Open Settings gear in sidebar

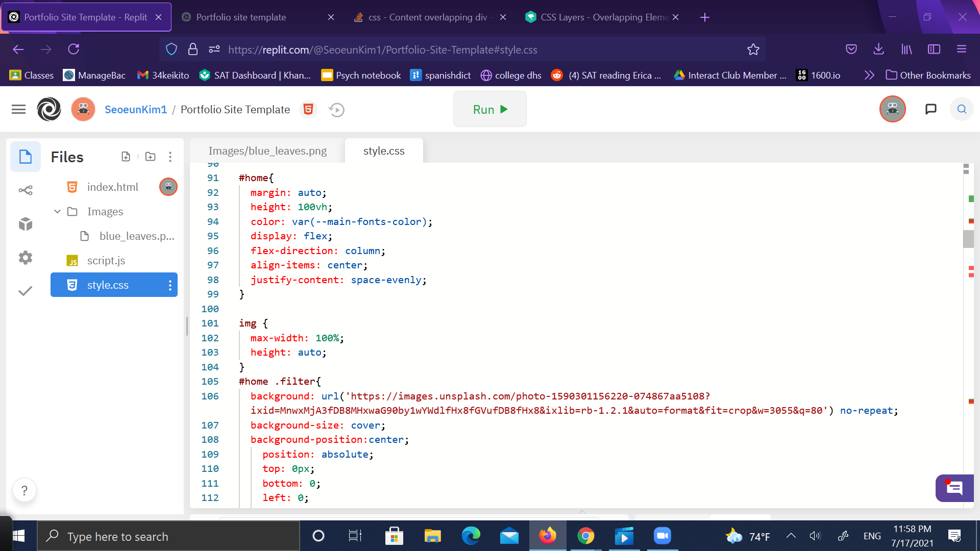(x=26, y=258)
